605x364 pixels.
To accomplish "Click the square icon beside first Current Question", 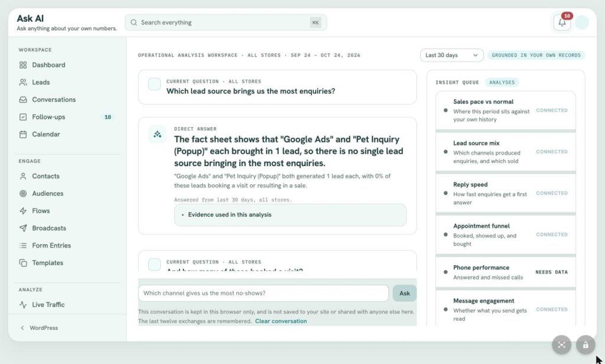I will point(154,84).
